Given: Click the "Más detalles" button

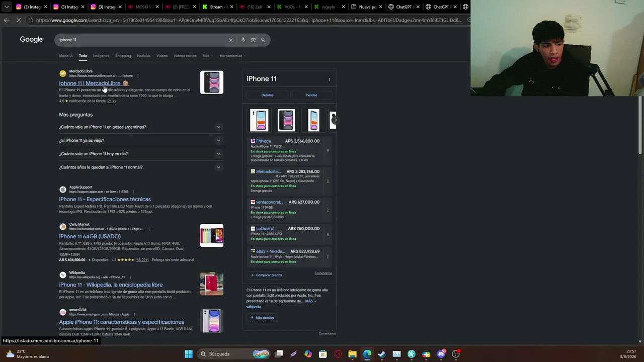Looking at the screenshot, I should point(262,318).
